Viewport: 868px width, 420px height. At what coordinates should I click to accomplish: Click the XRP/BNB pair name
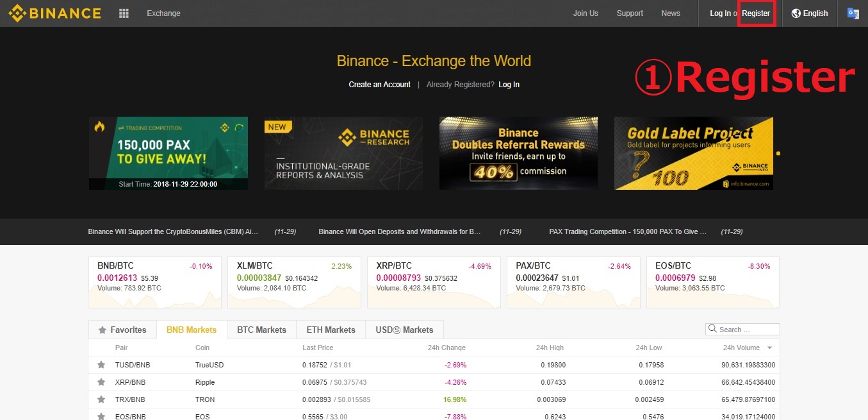(x=130, y=382)
